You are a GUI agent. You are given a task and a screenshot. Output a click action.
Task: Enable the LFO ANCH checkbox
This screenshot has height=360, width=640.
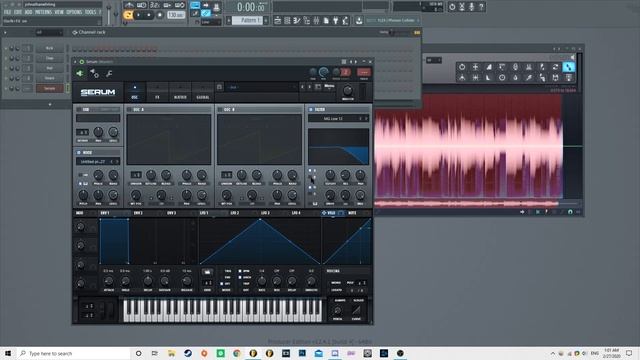point(240,278)
